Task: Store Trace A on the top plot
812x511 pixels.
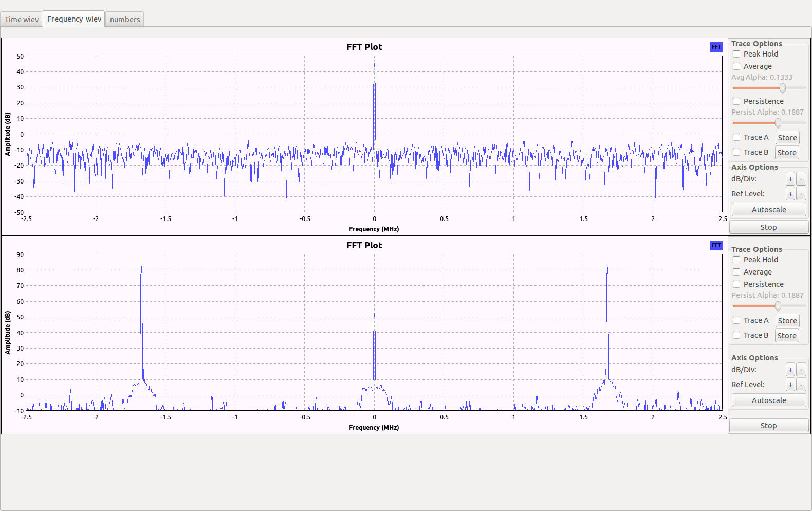Action: pyautogui.click(x=787, y=138)
